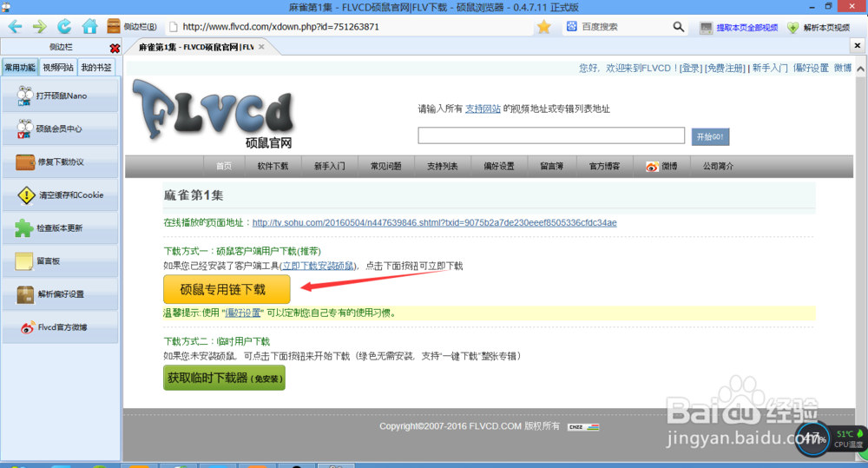Open 解析偏好设置 sidebar item
868x468 pixels.
tap(61, 294)
